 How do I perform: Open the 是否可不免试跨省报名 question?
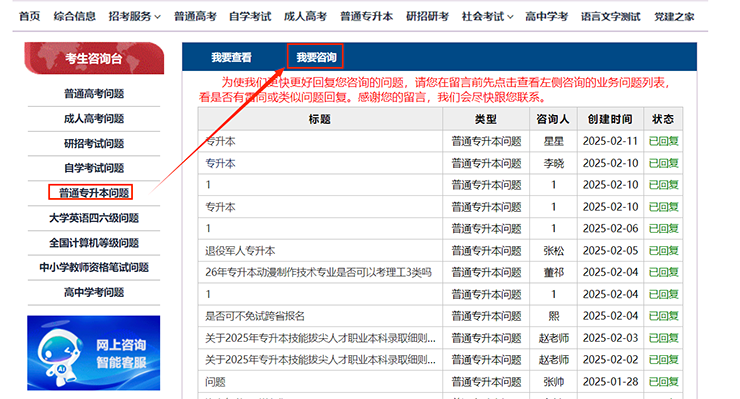(255, 316)
